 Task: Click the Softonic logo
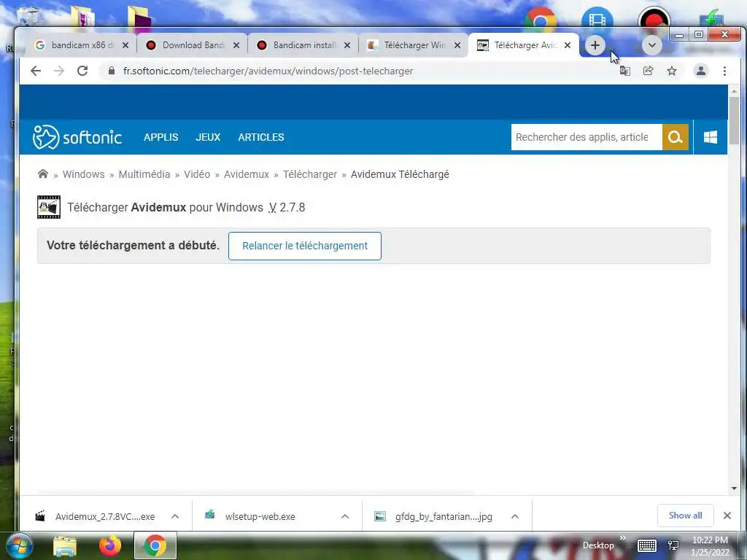(77, 137)
